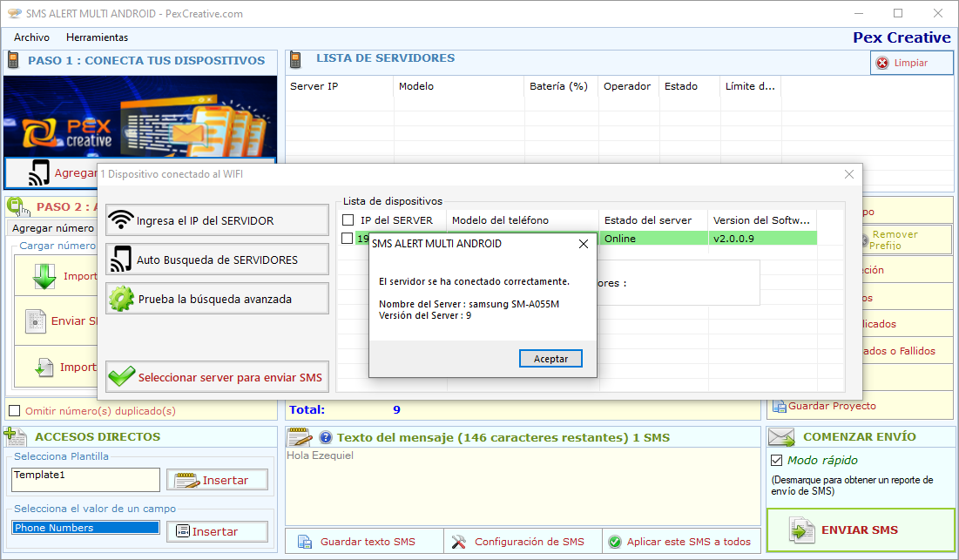Click the document icon beside Enviar
959x560 pixels.
point(36,320)
